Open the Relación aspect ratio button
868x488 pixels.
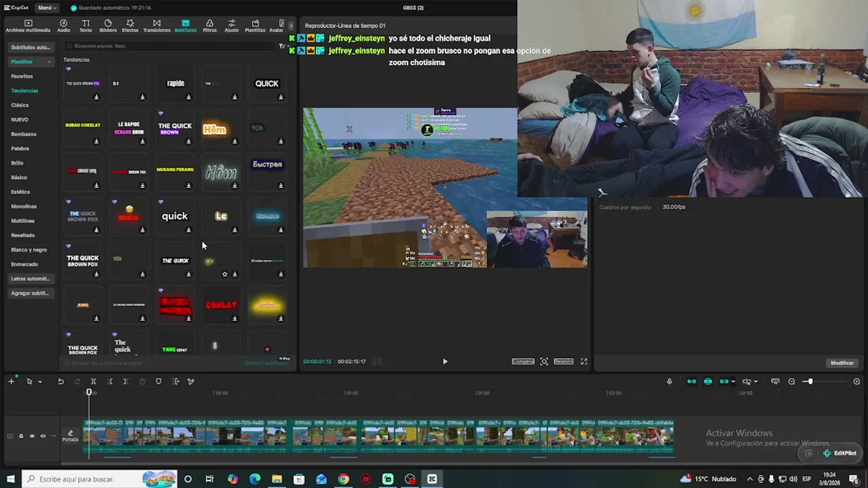564,361
